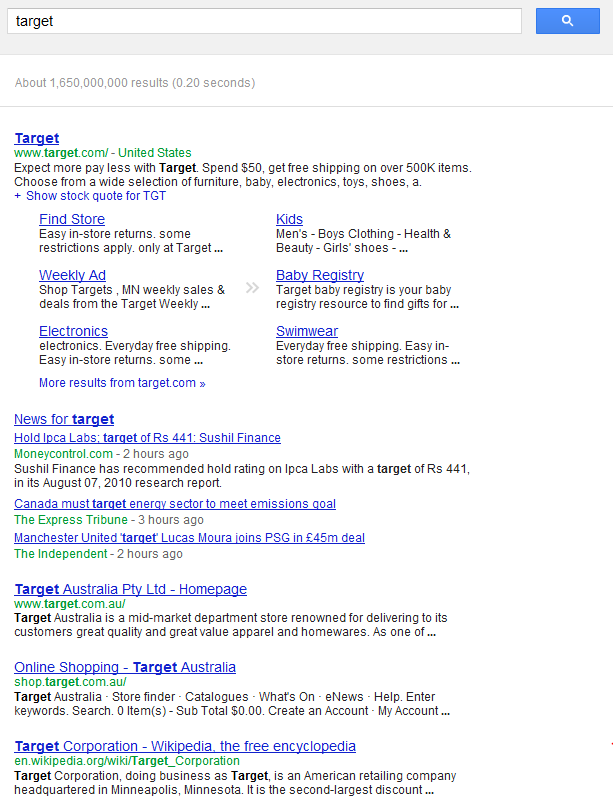Click the 'www.target.com/ - United States' URL text
Viewport: 613px width, 808px height.
pyautogui.click(x=103, y=153)
